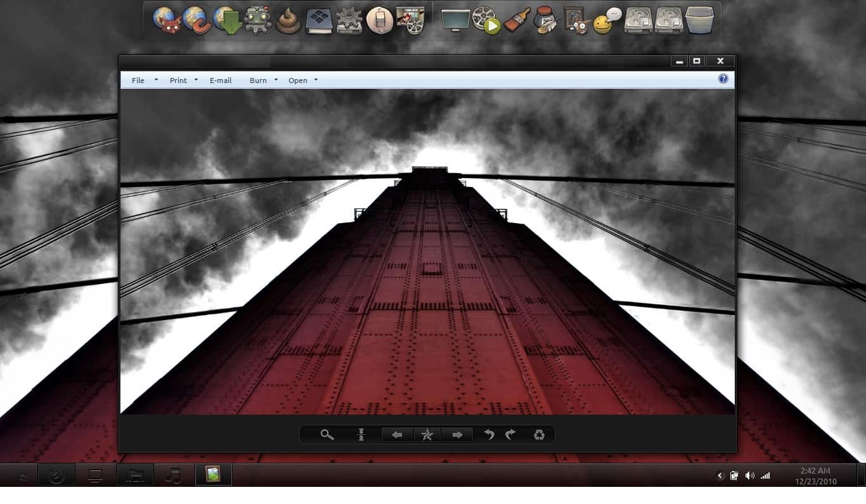
Task: Click the volume icon in the system tray
Action: 749,475
